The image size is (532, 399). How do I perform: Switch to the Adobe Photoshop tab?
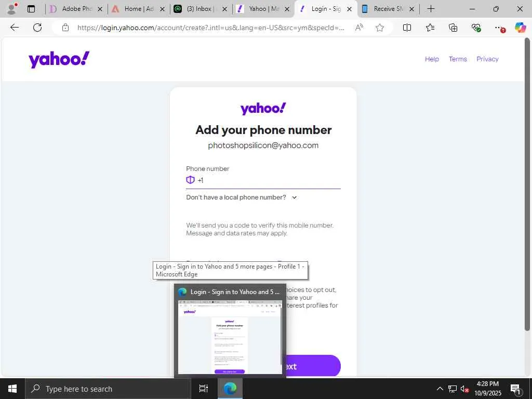[75, 9]
